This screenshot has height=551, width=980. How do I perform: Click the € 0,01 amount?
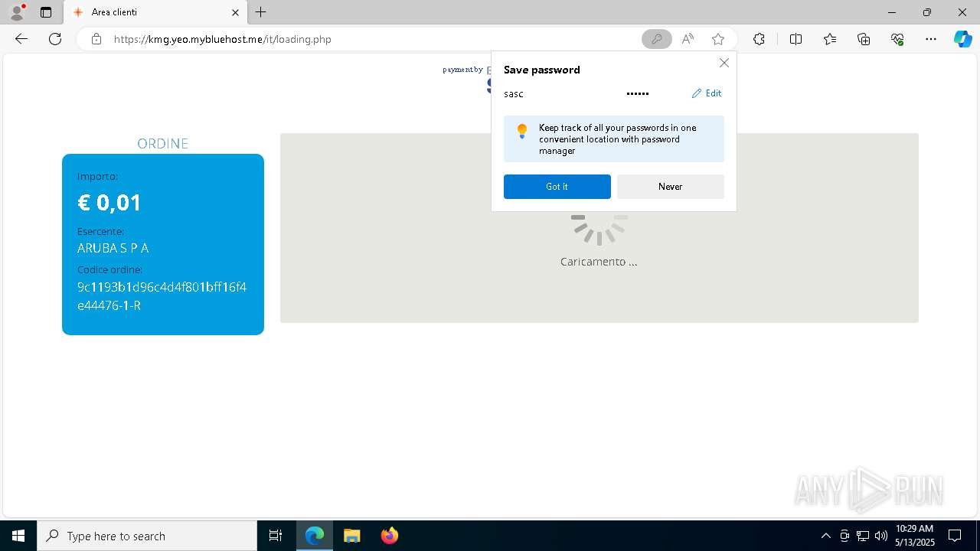click(x=109, y=203)
